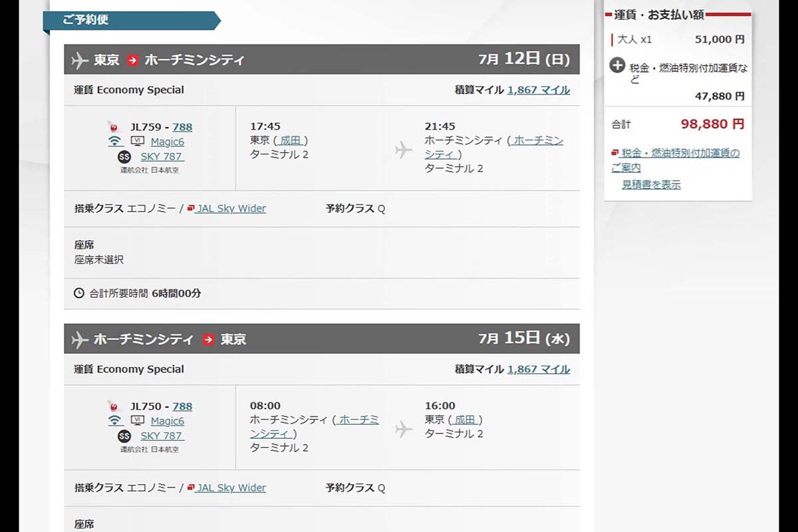Click the Wi-Fi icon for JL759
Image resolution: width=798 pixels, height=532 pixels.
pyautogui.click(x=115, y=141)
